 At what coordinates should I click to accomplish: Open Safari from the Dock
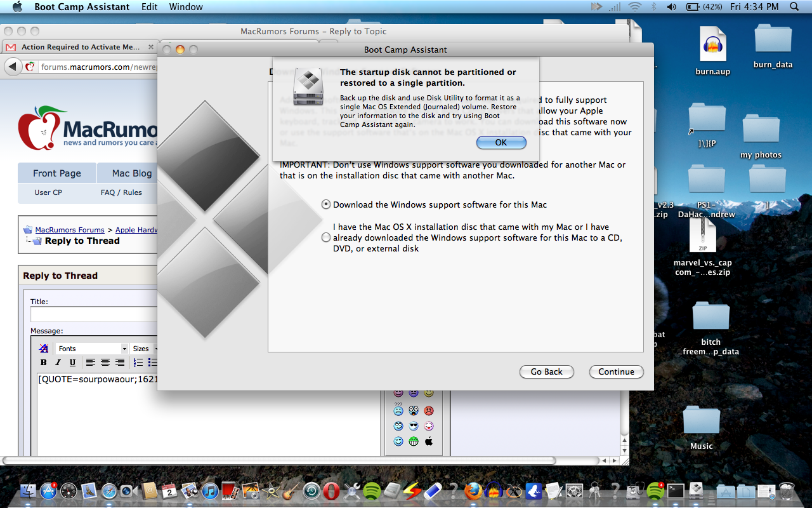point(109,491)
